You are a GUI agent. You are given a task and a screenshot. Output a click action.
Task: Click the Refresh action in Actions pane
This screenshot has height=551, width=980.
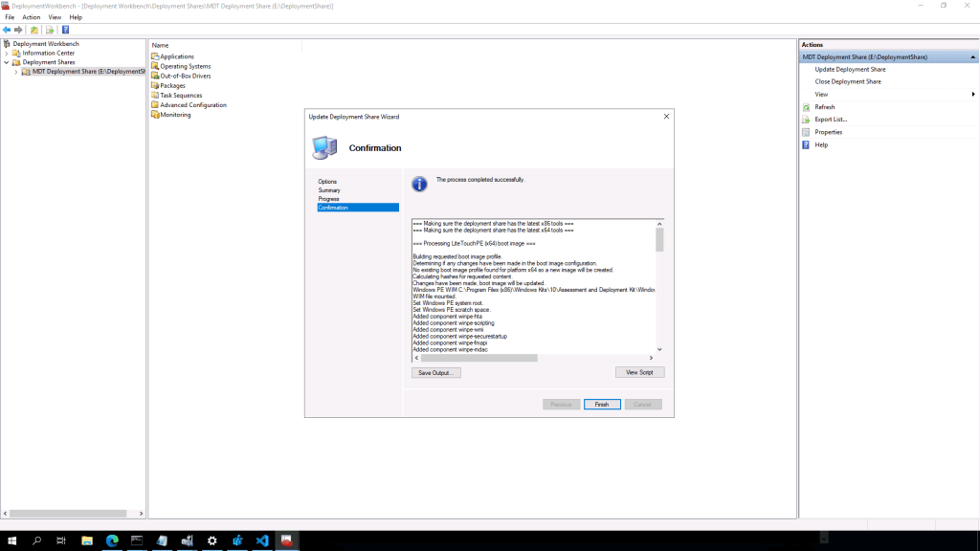(x=824, y=107)
